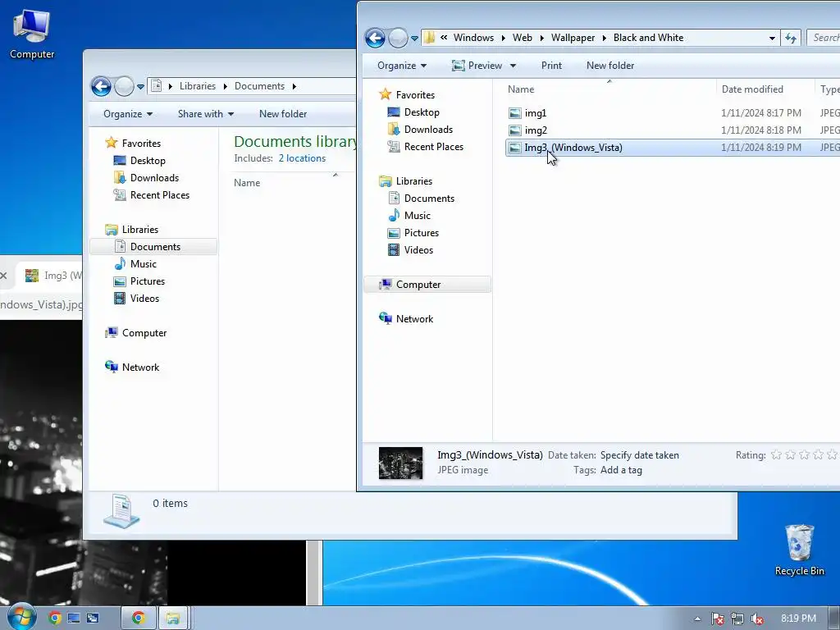Sort by Date modified column
This screenshot has width=840, height=630.
click(765, 89)
